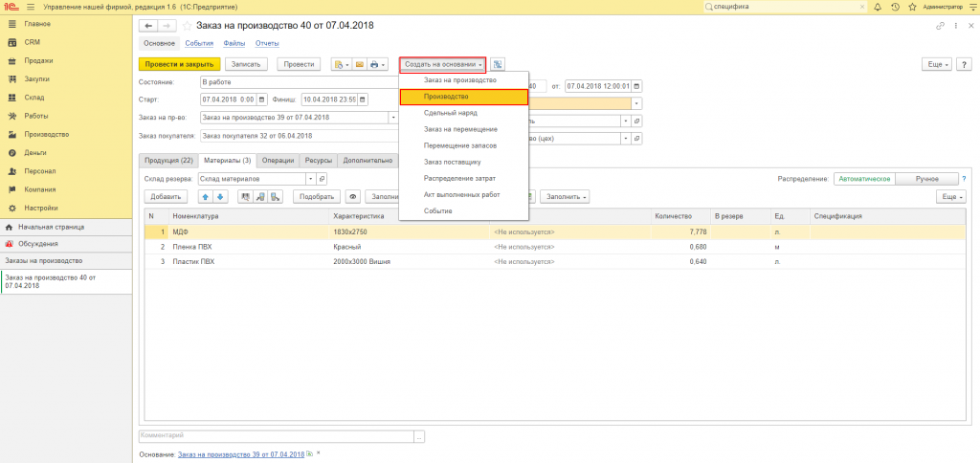Open basis link Заказ на производство 39
Viewport: 980px width, 463px height.
coord(241,453)
